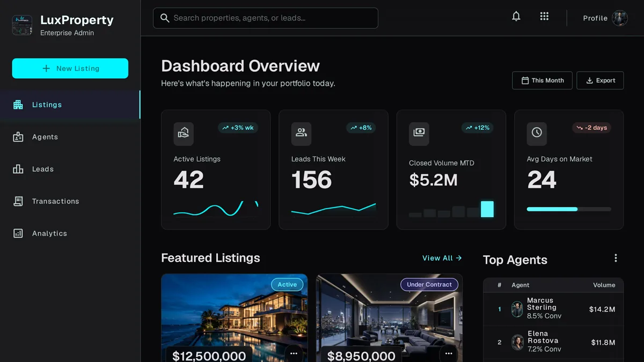Click the Leads bar chart icon

pos(18,169)
